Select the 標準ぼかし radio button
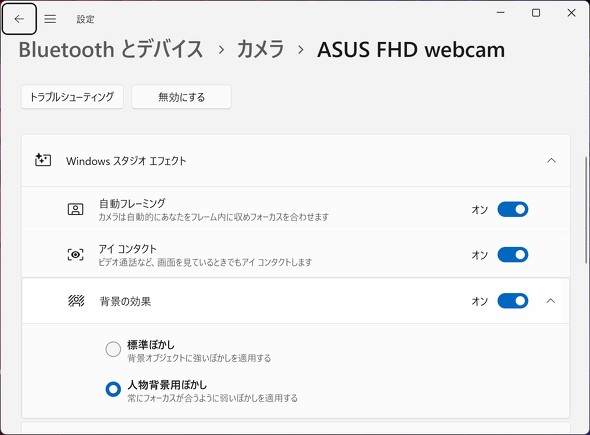This screenshot has height=435, width=590. [x=113, y=349]
